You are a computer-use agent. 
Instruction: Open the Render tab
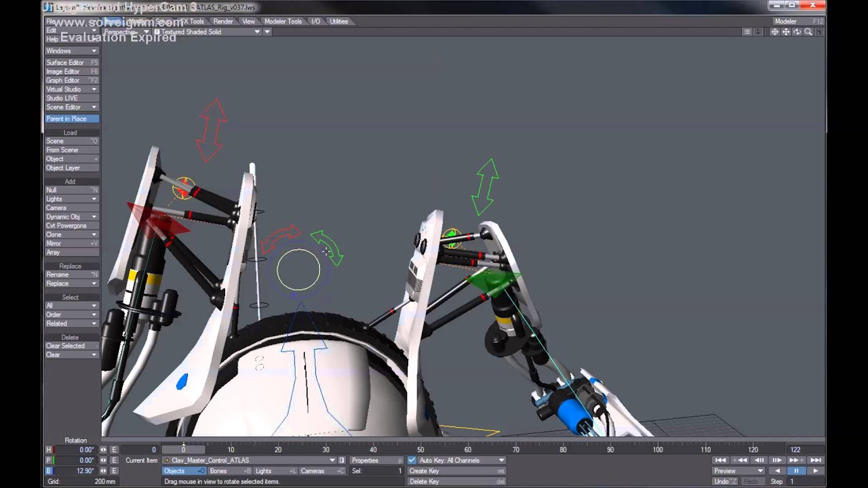tap(223, 21)
